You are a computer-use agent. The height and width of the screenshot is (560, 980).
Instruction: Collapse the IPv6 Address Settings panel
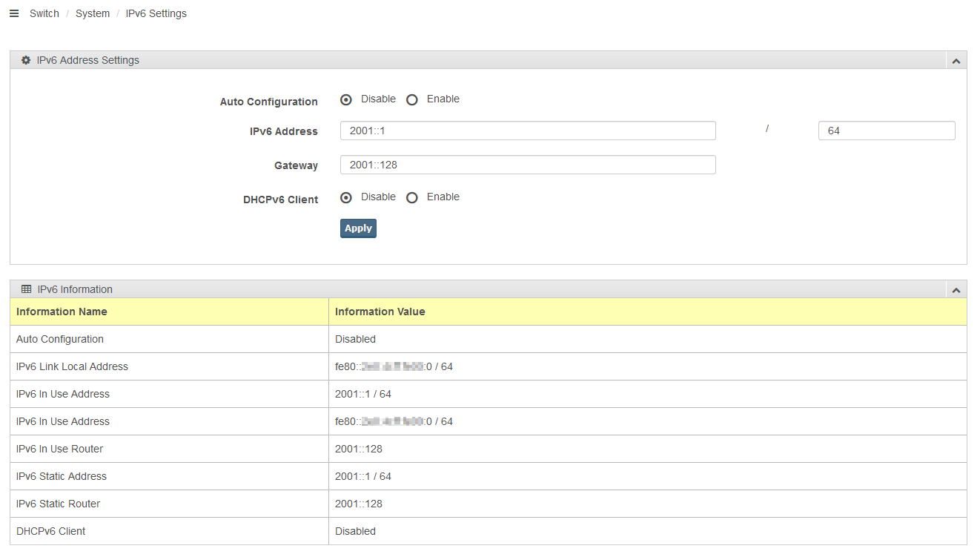[x=956, y=61]
